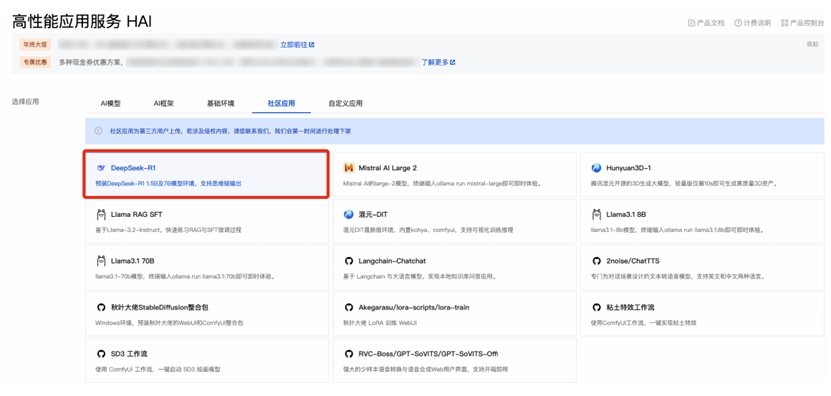Click the 年终大促 tag
The height and width of the screenshot is (396, 831).
(x=35, y=45)
